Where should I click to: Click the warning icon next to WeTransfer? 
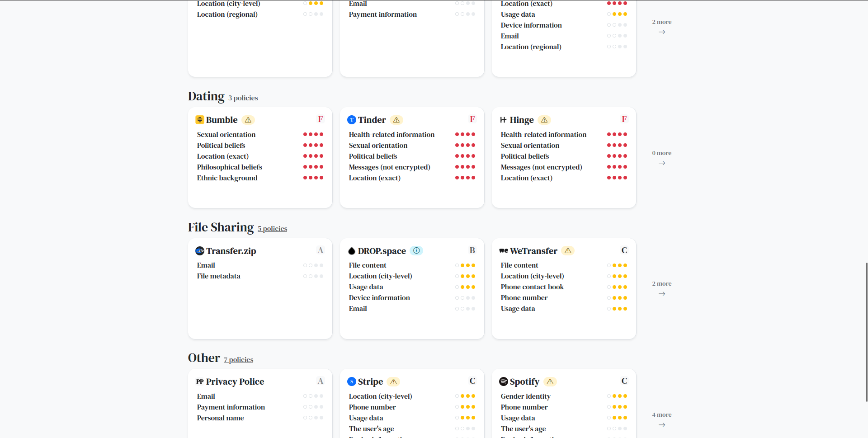tap(568, 250)
